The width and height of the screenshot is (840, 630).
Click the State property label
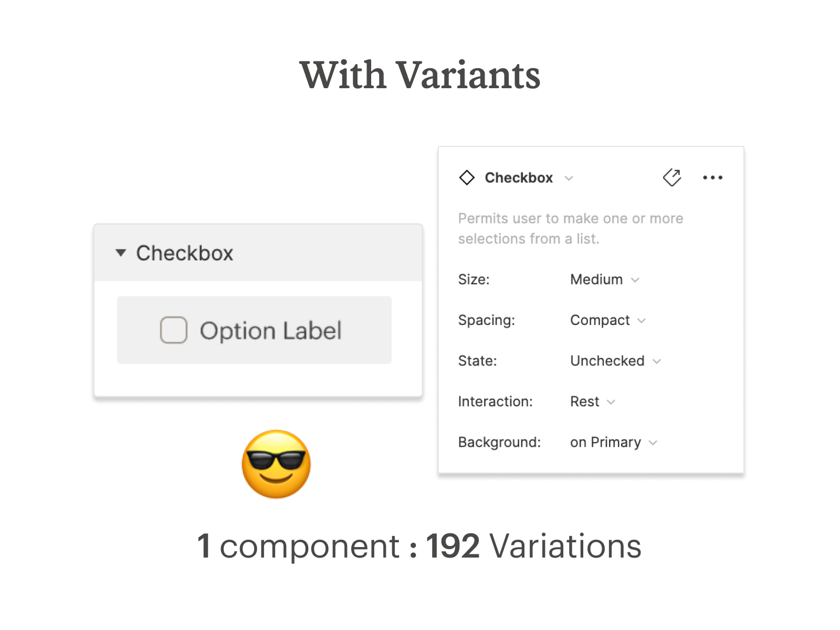point(477,361)
